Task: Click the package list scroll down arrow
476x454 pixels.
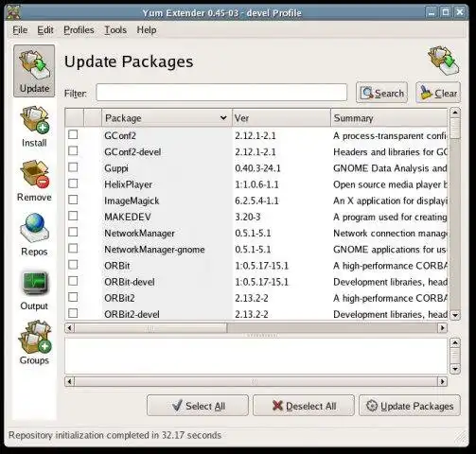Action: click(x=455, y=315)
